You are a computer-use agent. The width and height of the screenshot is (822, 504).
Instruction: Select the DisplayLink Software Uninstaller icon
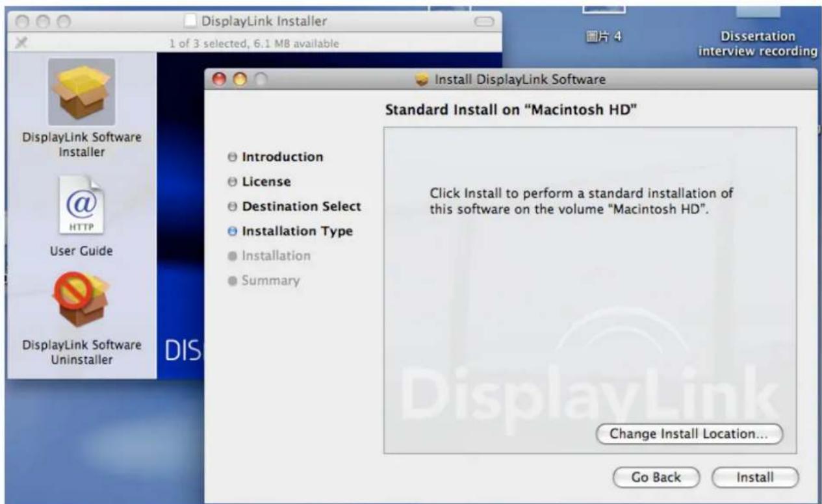tap(81, 300)
